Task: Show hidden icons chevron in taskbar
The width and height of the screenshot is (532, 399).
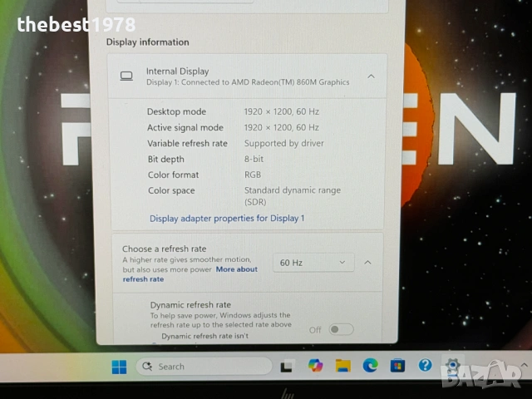Action: pyautogui.click(x=524, y=365)
